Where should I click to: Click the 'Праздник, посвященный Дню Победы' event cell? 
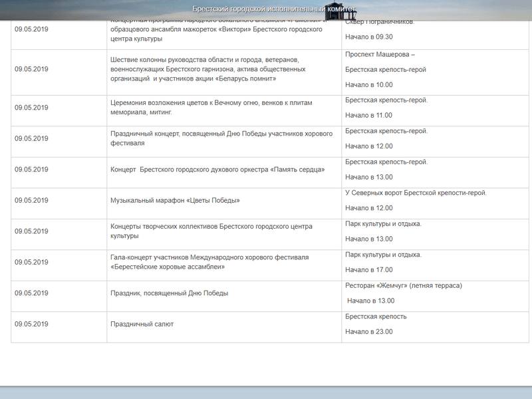click(x=170, y=293)
